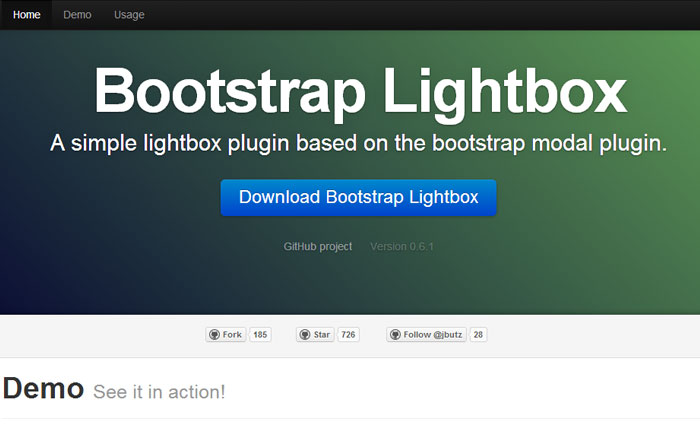Click the GitHub icon on Star button
This screenshot has height=430, width=700.
305,334
